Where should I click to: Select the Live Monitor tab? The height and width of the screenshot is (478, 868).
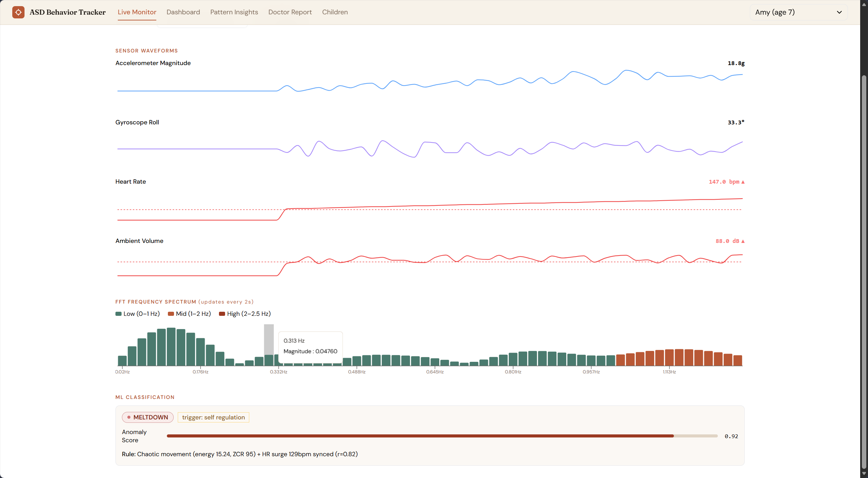coord(137,12)
